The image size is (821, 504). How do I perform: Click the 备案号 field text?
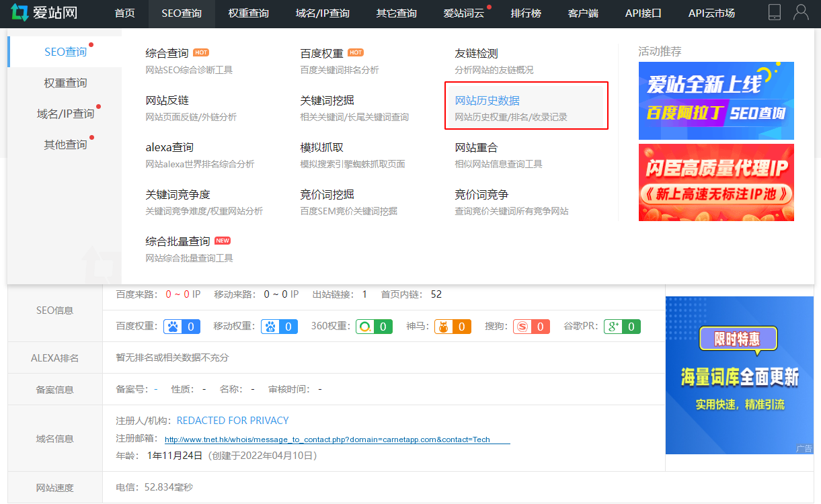click(136, 389)
